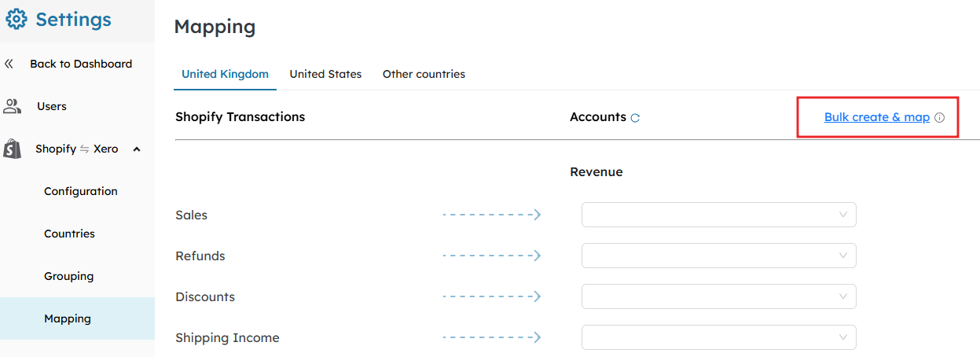980x357 pixels.
Task: Open the Sales account dropdown
Action: [718, 215]
